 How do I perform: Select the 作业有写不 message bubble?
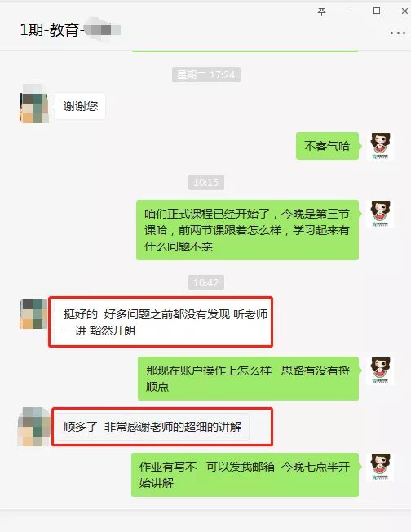(245, 475)
